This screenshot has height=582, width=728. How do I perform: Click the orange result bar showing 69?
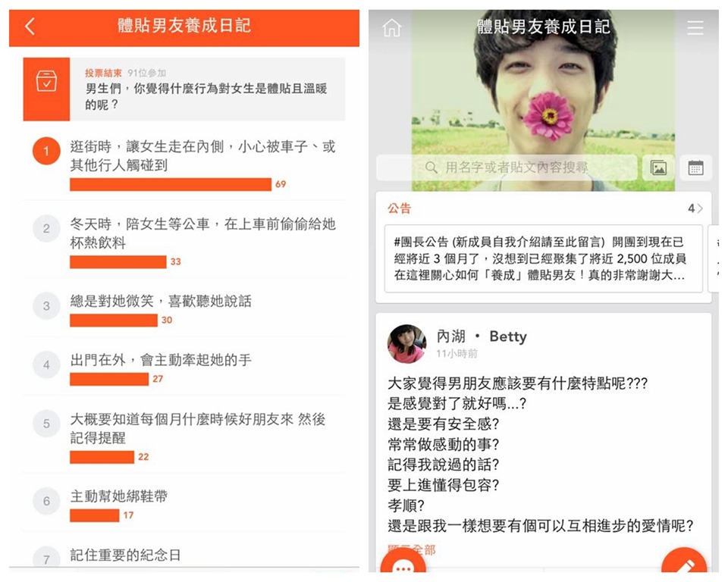[x=171, y=185]
